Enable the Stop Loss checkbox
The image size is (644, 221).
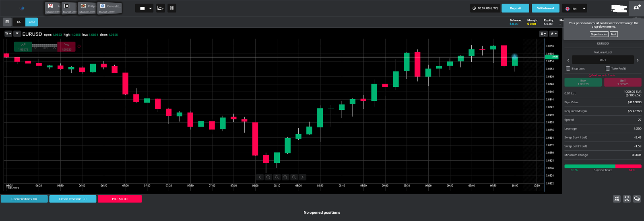tap(568, 68)
